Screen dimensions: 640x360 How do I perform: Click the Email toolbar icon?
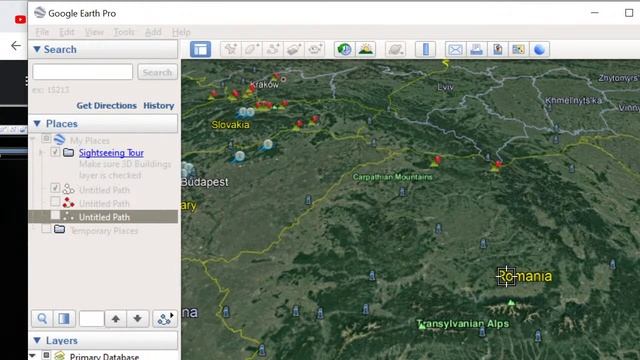pyautogui.click(x=455, y=49)
